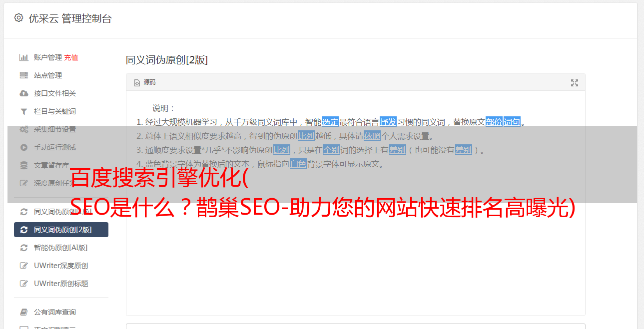Click the gear icon beside 优采云 管理控制台

(18, 18)
